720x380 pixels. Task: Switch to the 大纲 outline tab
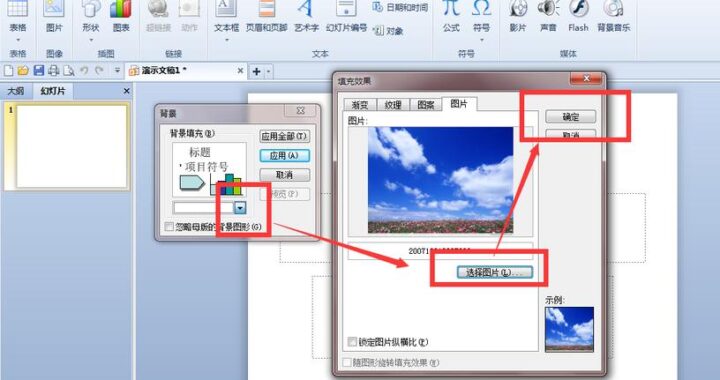(x=16, y=91)
